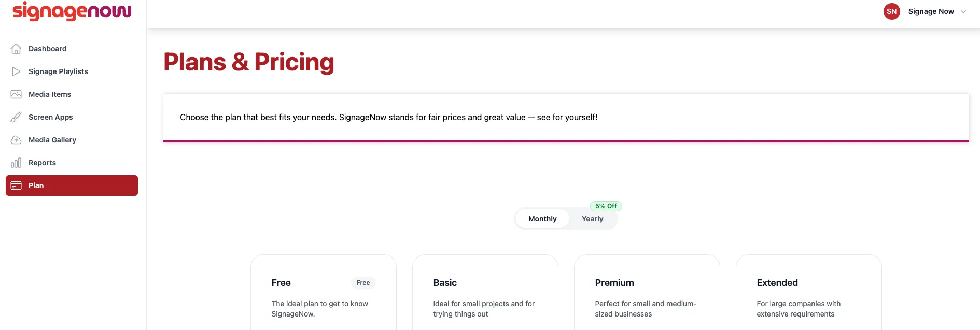The height and width of the screenshot is (330, 980).
Task: Click the Media Items image icon
Action: 16,94
